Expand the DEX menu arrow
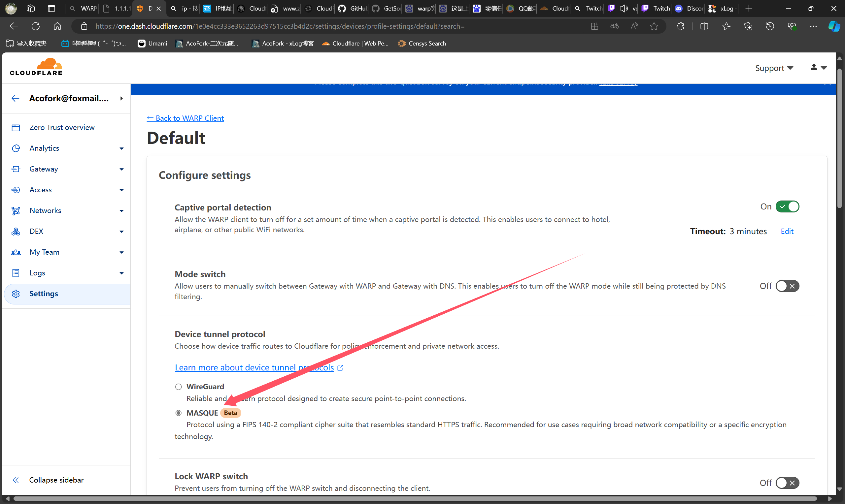Screen dimensions: 845x504 122,232
